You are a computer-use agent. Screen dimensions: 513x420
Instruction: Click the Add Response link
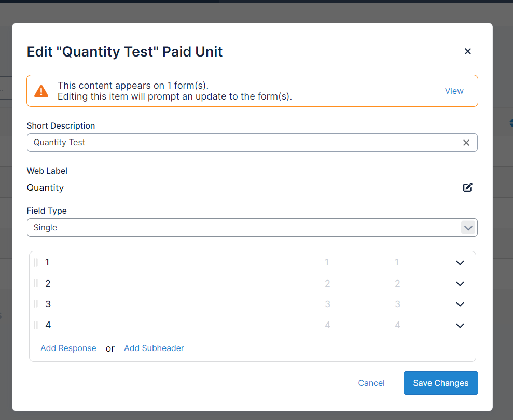(x=68, y=348)
